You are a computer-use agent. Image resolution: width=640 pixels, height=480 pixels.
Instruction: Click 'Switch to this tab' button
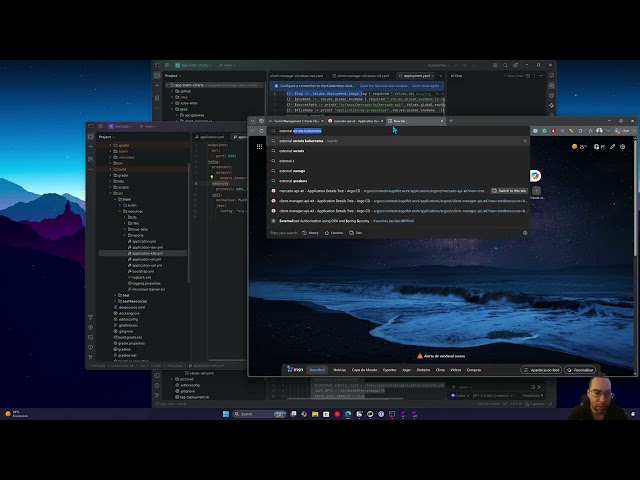(x=509, y=191)
